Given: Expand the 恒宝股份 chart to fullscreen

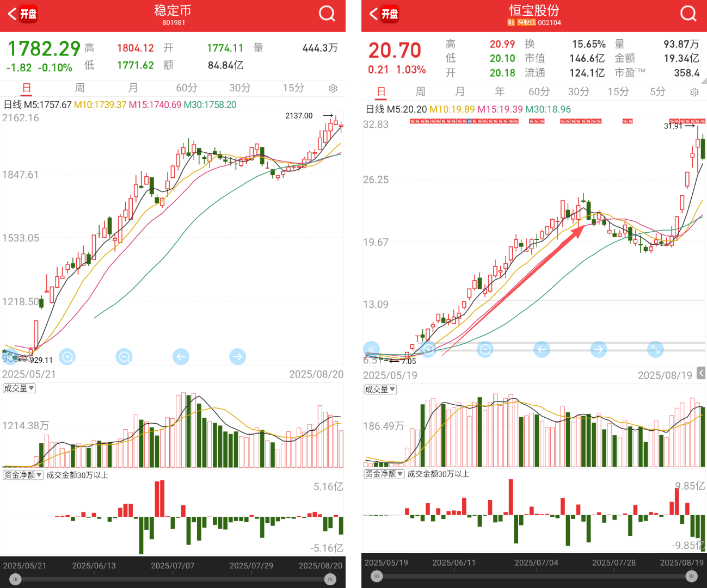Looking at the screenshot, I should click(655, 349).
